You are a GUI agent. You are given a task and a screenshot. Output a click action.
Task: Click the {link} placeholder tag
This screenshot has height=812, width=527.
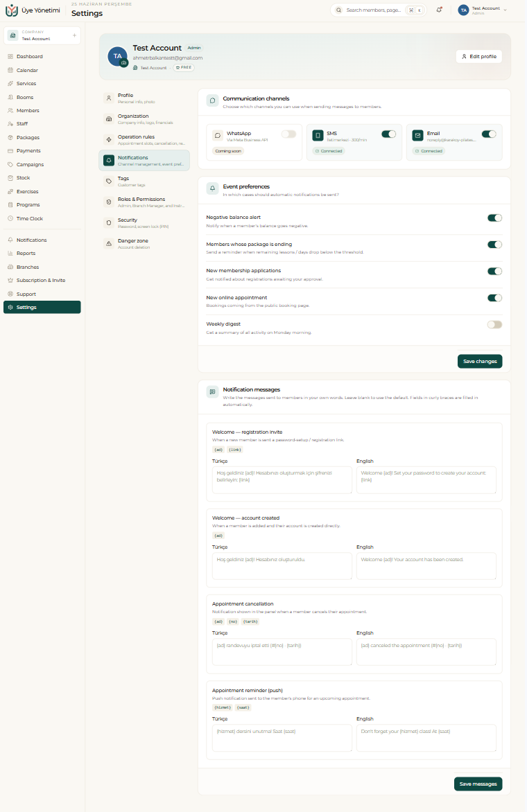point(235,450)
